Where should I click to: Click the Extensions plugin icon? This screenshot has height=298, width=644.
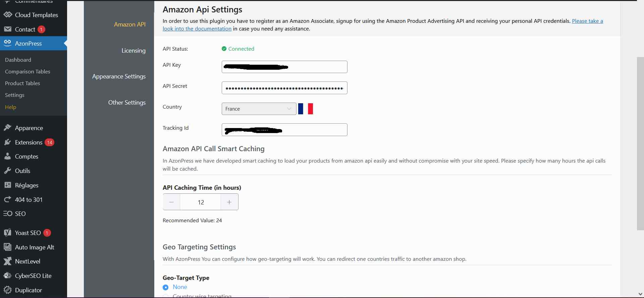[8, 142]
